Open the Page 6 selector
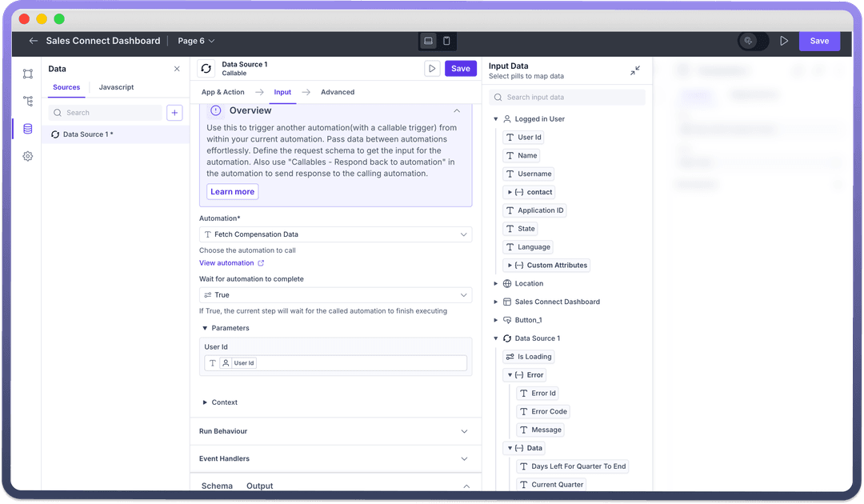Image resolution: width=864 pixels, height=504 pixels. [196, 41]
